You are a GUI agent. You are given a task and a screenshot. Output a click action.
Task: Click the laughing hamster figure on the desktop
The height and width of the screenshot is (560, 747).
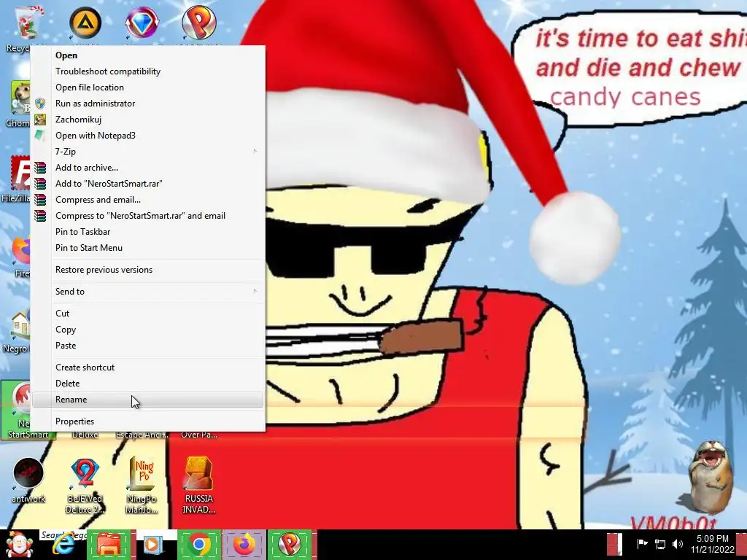click(x=711, y=477)
